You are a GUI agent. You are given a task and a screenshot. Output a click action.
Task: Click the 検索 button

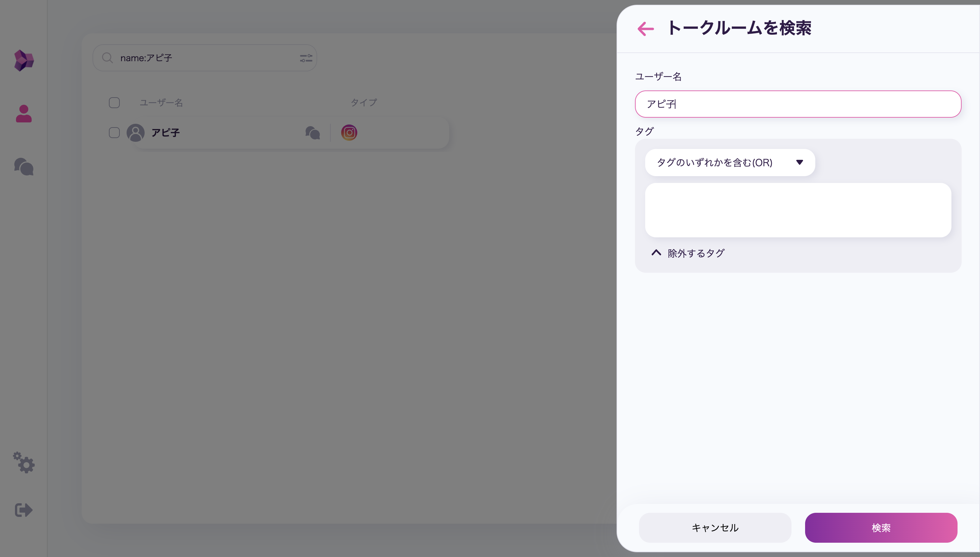pyautogui.click(x=881, y=527)
